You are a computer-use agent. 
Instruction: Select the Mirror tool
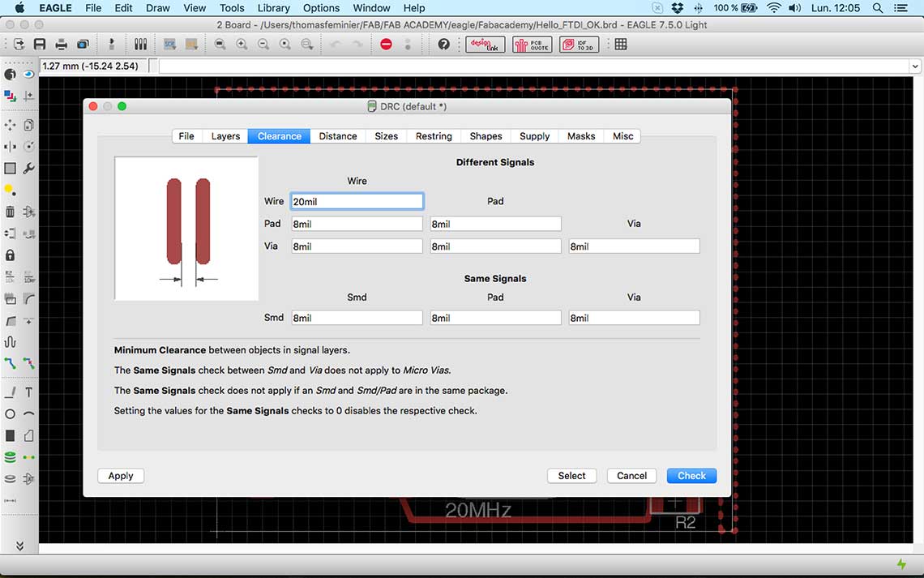tap(10, 146)
